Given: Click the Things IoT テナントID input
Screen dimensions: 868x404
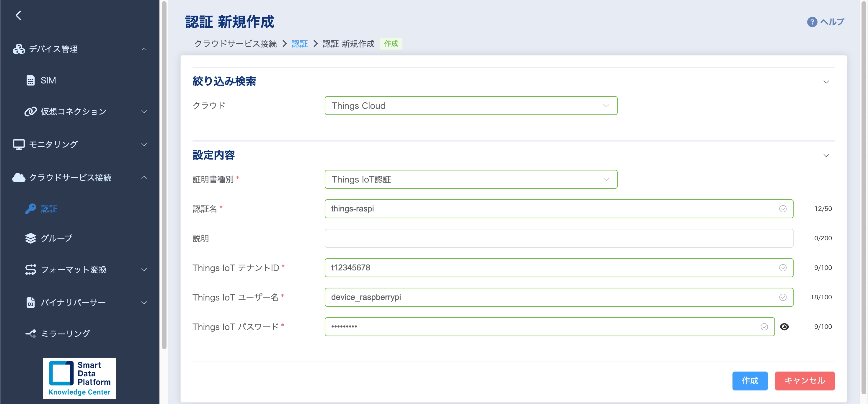Looking at the screenshot, I should pyautogui.click(x=559, y=268).
